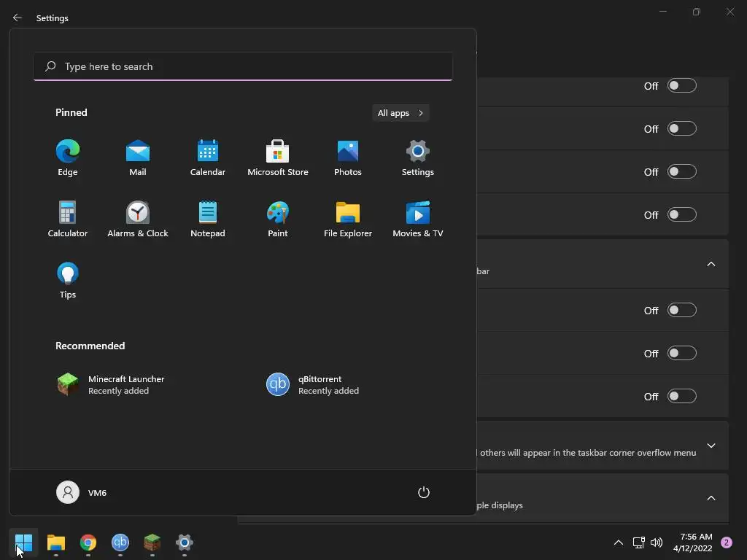Viewport: 747px width, 560px height.
Task: Expand the taskbar corner overflow menu section
Action: pos(711,446)
